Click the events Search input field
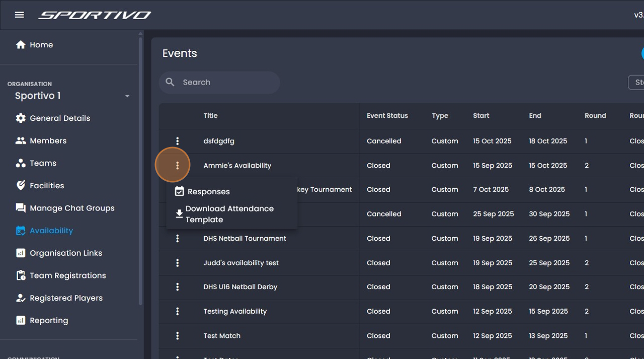 point(226,83)
